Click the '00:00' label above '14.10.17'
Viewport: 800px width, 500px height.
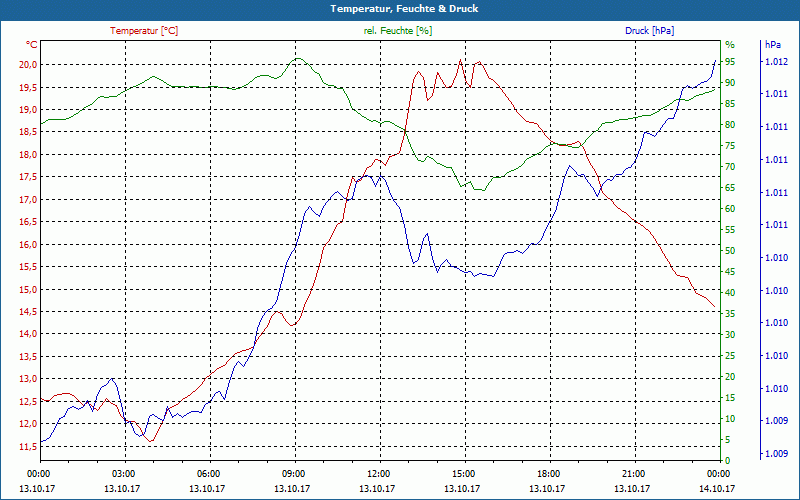720,474
